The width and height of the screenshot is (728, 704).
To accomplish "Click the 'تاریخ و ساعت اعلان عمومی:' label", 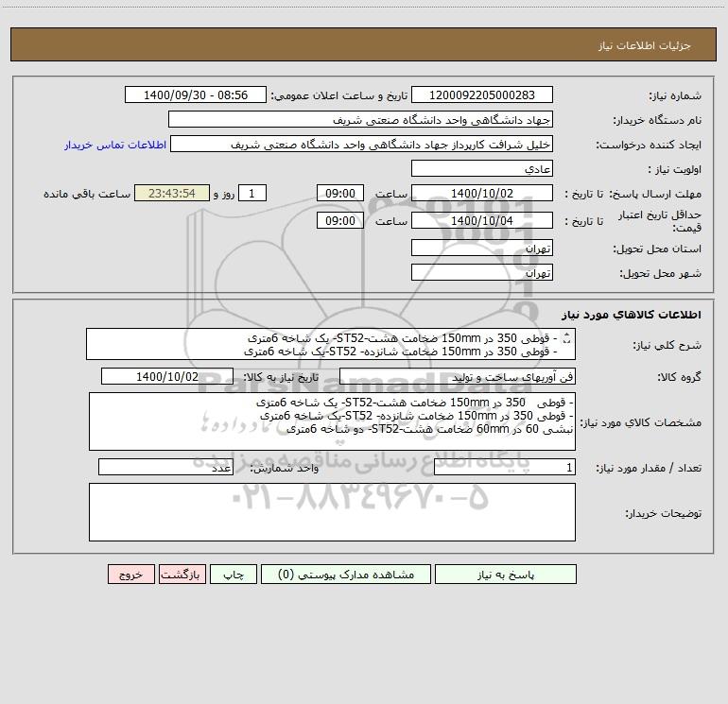I will coord(338,95).
